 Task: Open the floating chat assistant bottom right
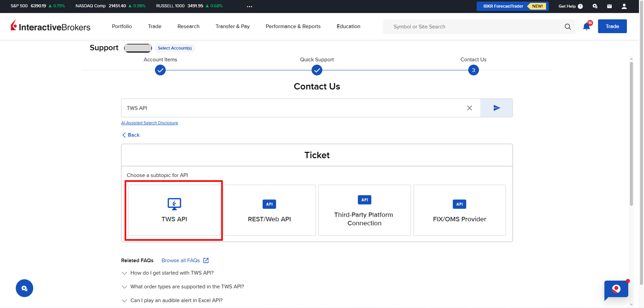[x=616, y=289]
